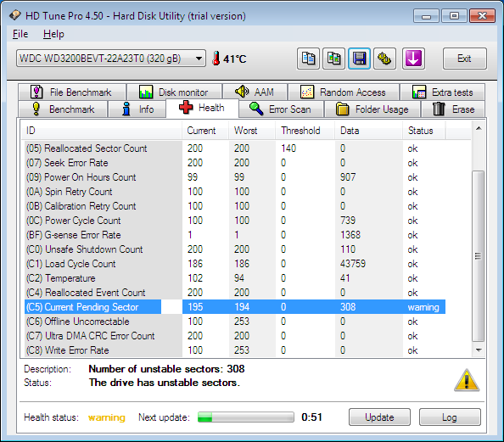This screenshot has height=442, width=504.
Task: Open the Erase tab
Action: point(453,109)
